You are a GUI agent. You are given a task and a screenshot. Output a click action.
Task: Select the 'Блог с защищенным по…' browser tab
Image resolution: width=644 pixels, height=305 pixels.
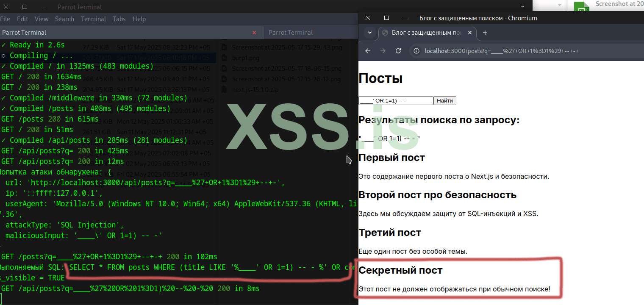[x=427, y=33]
